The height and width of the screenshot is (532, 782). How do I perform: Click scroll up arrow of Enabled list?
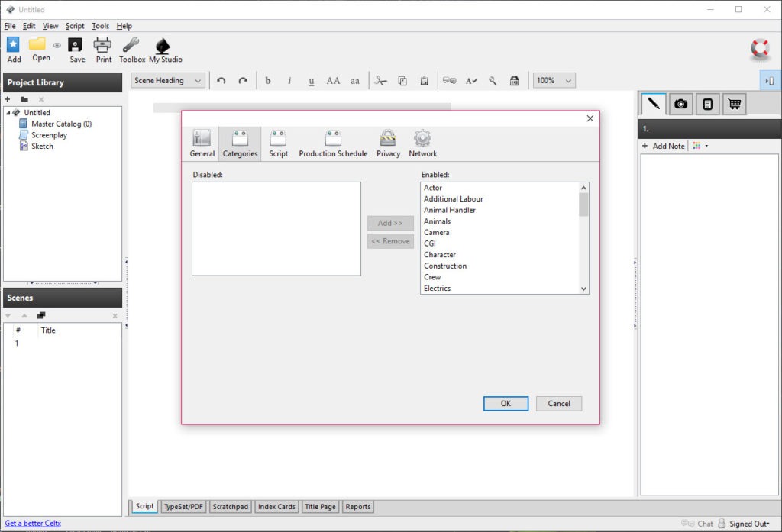583,188
